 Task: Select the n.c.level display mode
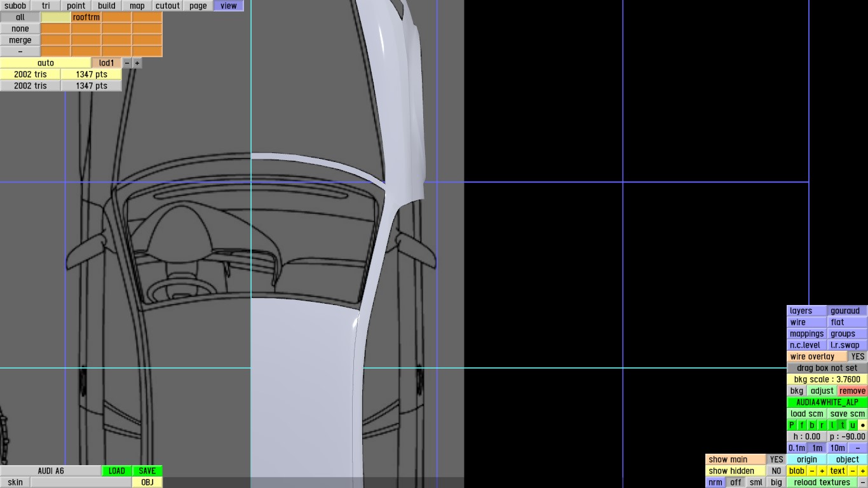[x=807, y=345]
